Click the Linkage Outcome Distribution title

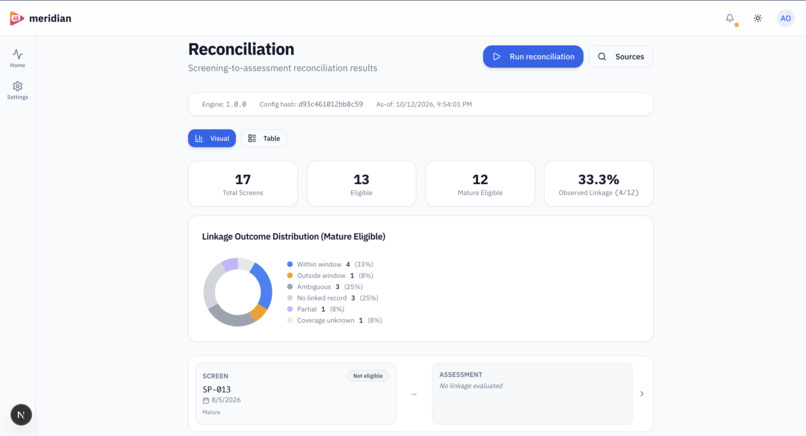point(294,237)
